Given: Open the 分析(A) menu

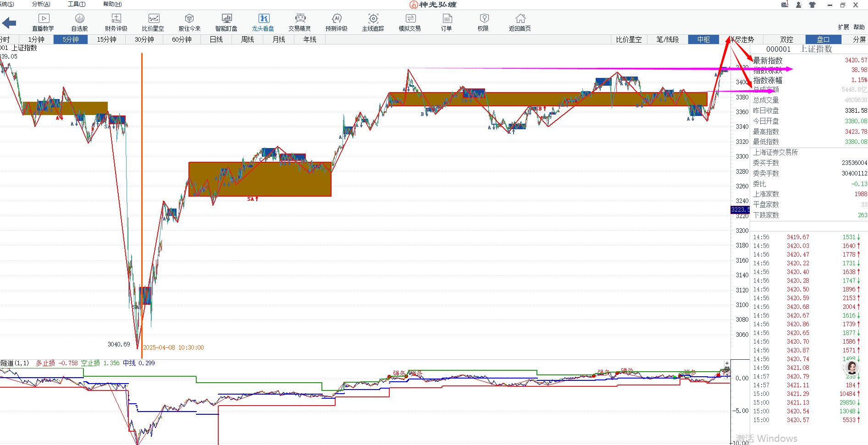Looking at the screenshot, I should tap(41, 4).
